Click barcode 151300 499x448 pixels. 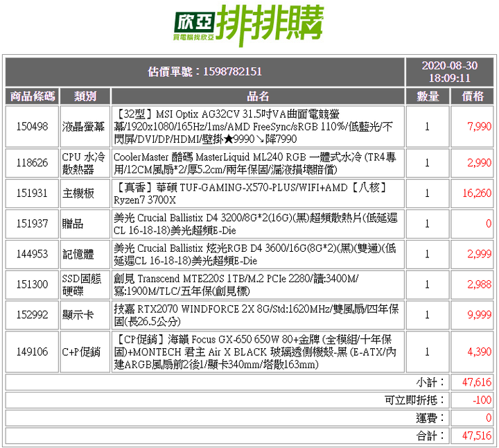(x=32, y=284)
